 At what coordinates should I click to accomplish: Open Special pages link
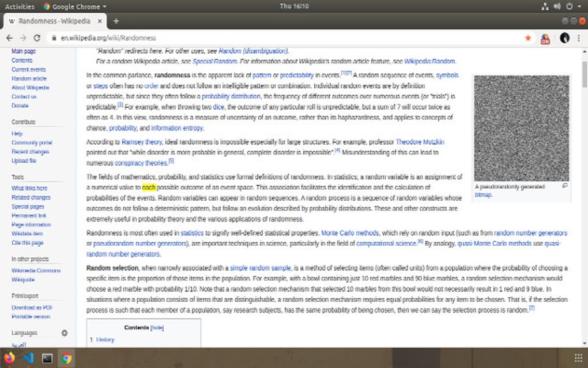click(x=28, y=206)
